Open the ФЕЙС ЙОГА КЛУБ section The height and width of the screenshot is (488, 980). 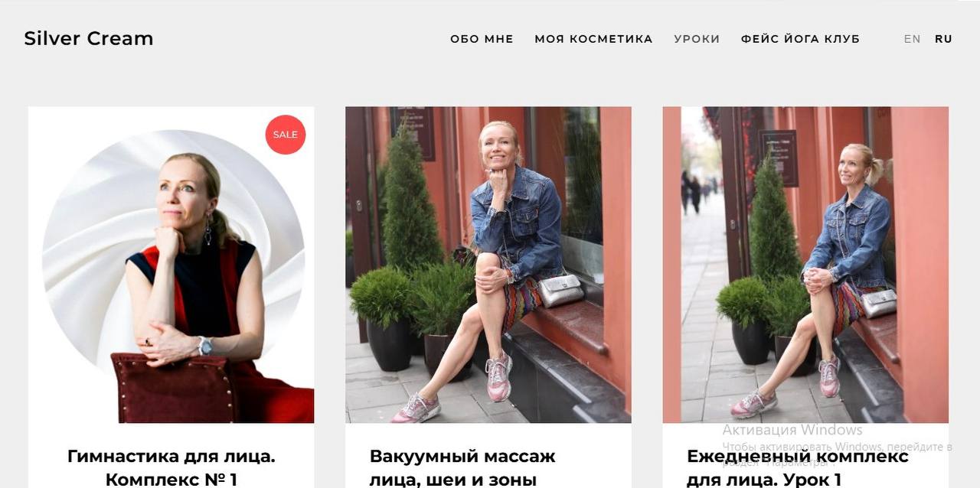800,39
